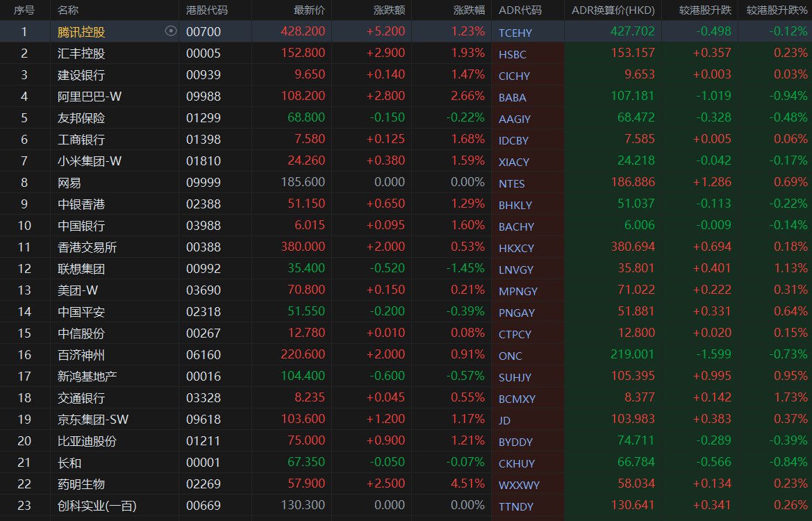
Task: Click the stock code 03690
Action: 204,290
